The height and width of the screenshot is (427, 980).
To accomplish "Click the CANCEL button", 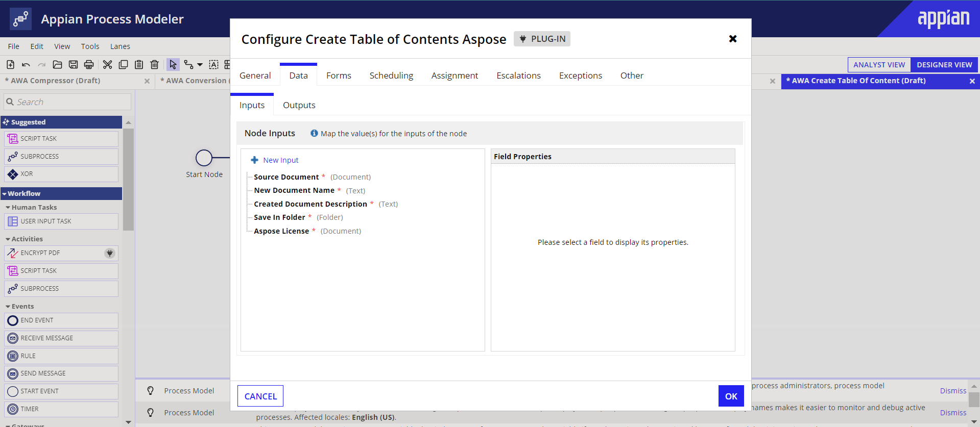I will [260, 396].
